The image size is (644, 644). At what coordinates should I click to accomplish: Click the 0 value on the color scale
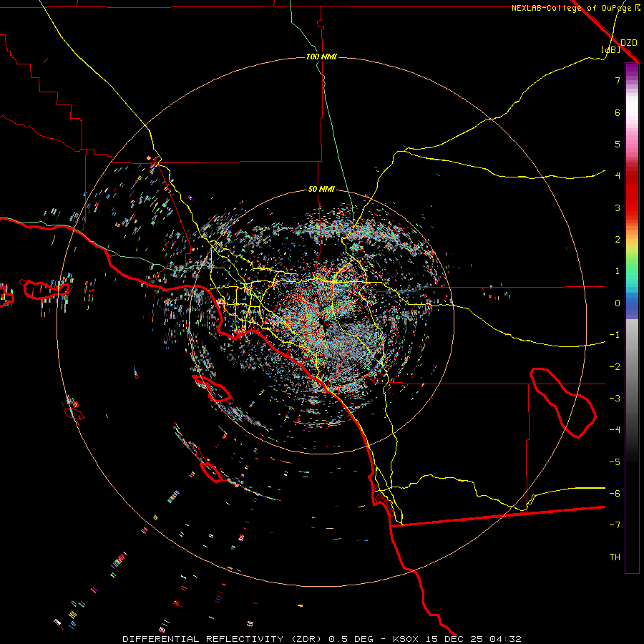pyautogui.click(x=618, y=303)
